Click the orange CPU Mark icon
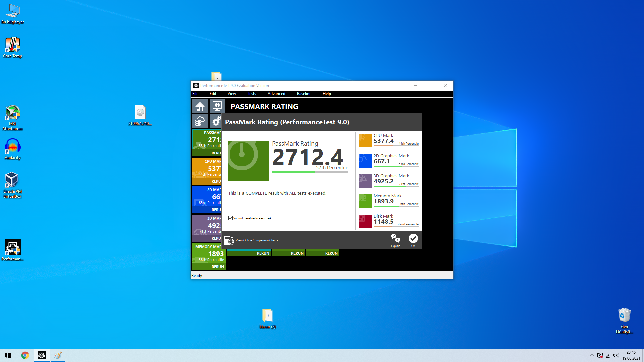The image size is (644, 362). point(365,141)
